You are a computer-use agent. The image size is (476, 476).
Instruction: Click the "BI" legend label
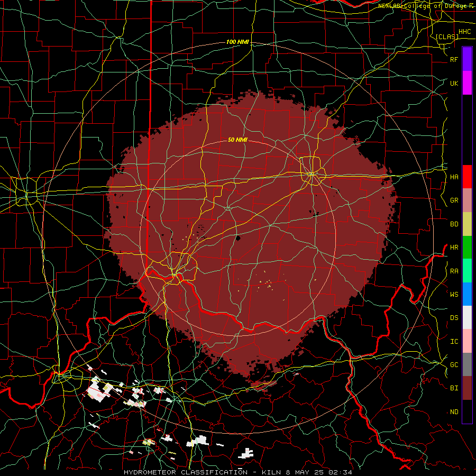point(454,388)
